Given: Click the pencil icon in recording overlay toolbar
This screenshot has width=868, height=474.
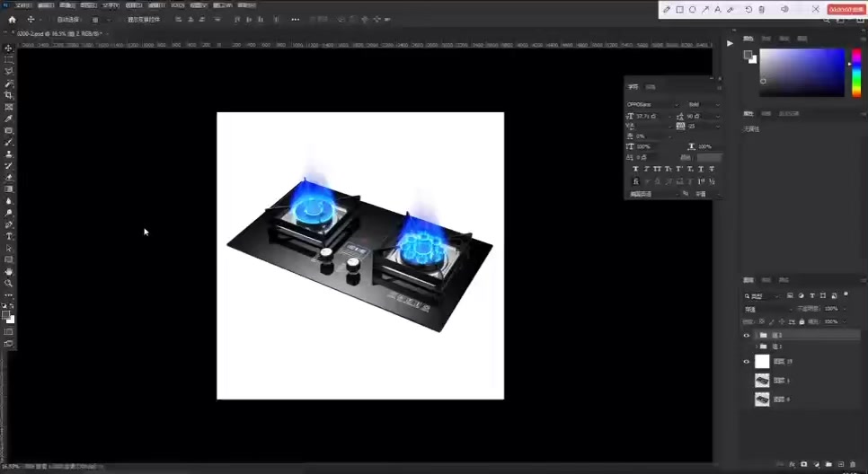Looking at the screenshot, I should pyautogui.click(x=667, y=9).
